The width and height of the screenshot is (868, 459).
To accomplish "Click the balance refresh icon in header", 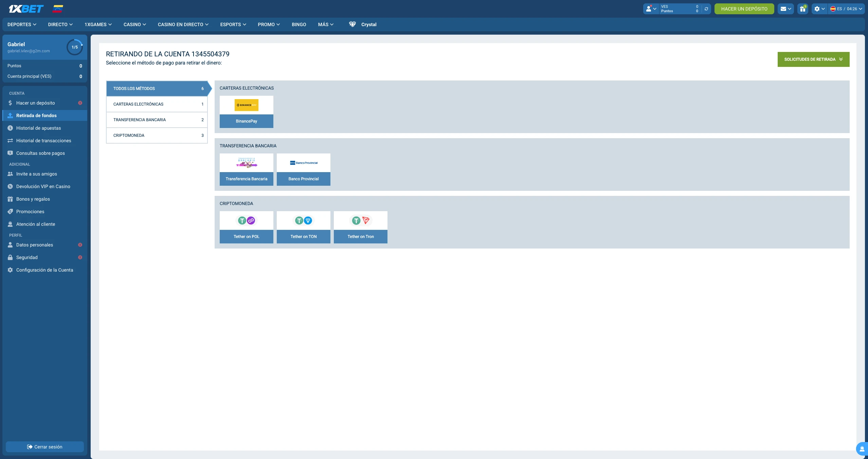I will (x=706, y=9).
